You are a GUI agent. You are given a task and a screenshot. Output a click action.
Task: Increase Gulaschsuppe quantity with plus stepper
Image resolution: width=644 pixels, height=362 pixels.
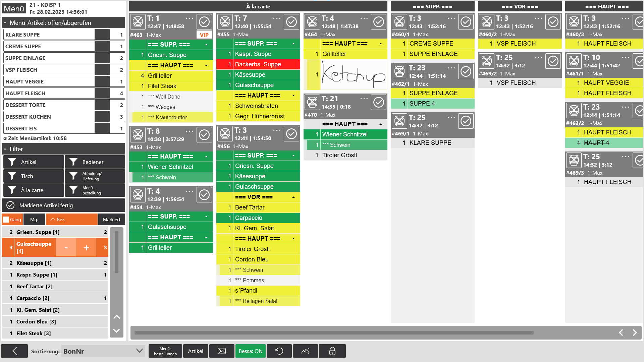pyautogui.click(x=86, y=247)
